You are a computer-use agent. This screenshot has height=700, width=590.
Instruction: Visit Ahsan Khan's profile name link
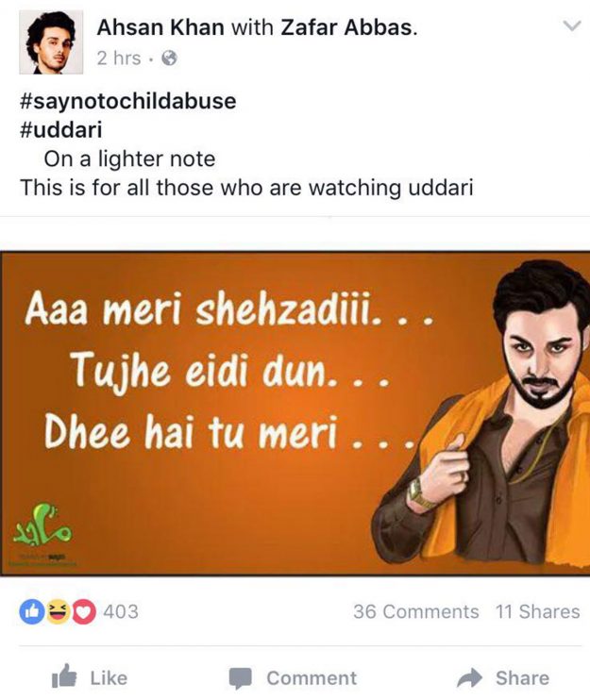[x=160, y=27]
